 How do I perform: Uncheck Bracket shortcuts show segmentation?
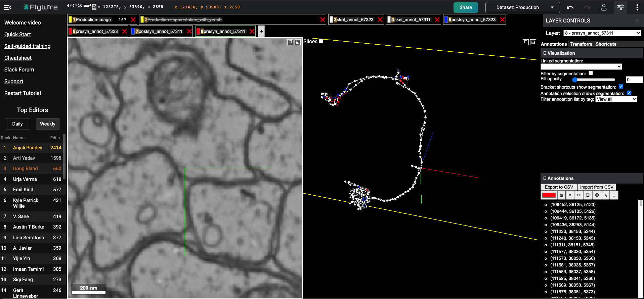pos(621,87)
